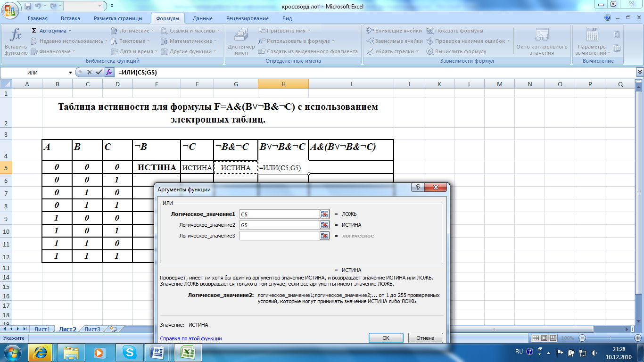Image resolution: width=644 pixels, height=362 pixels.
Task: Click range selector icon for Логическое_значение1
Action: tap(324, 214)
